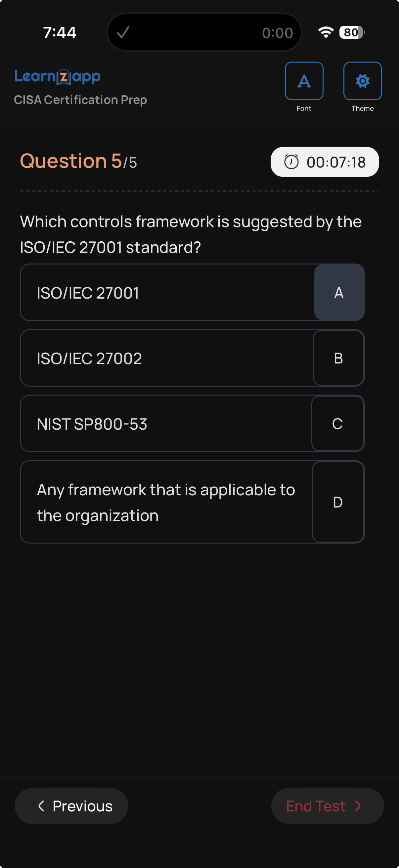Tap the left chevron beside Previous
This screenshot has height=868, width=399.
point(41,806)
